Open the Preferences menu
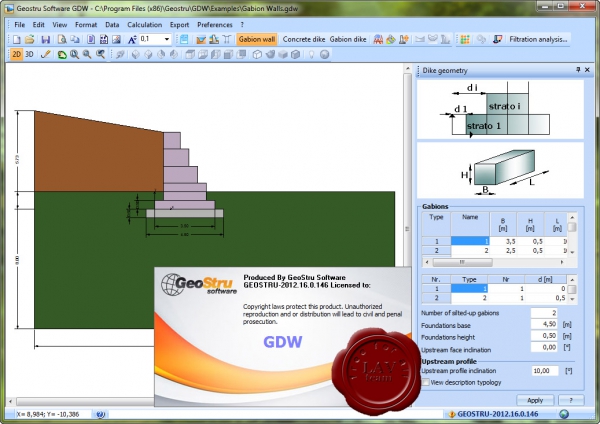Screen dimensions: 600x424 (x=215, y=25)
